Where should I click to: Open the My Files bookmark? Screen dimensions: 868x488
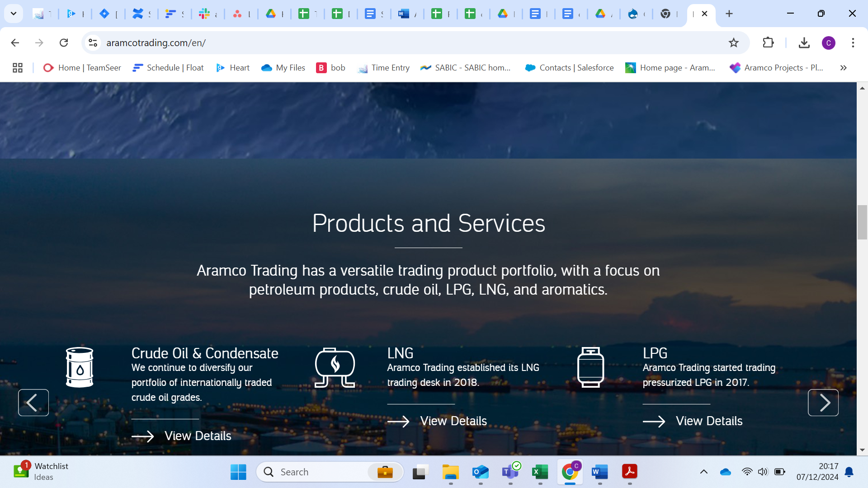click(x=283, y=68)
